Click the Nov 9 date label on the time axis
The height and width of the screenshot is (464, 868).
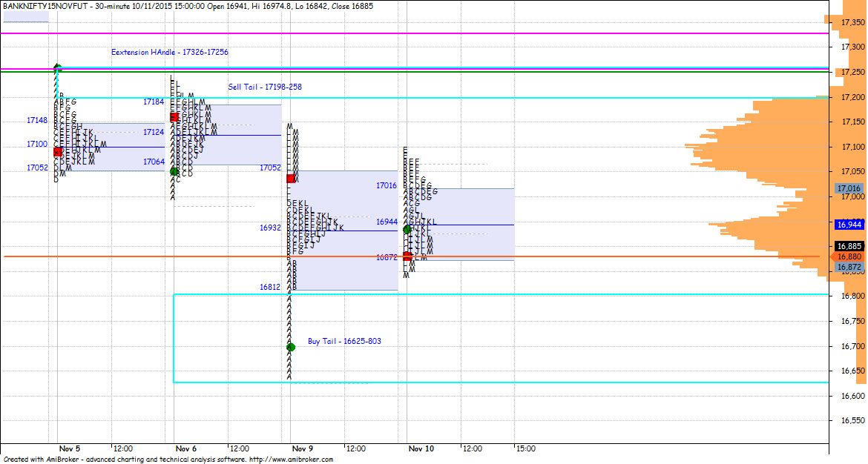(303, 448)
